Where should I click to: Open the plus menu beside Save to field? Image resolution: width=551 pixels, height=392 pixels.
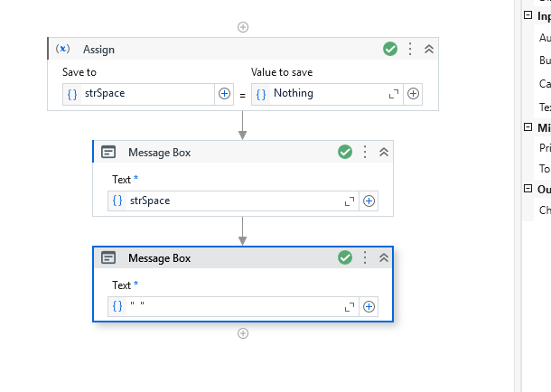pyautogui.click(x=225, y=94)
